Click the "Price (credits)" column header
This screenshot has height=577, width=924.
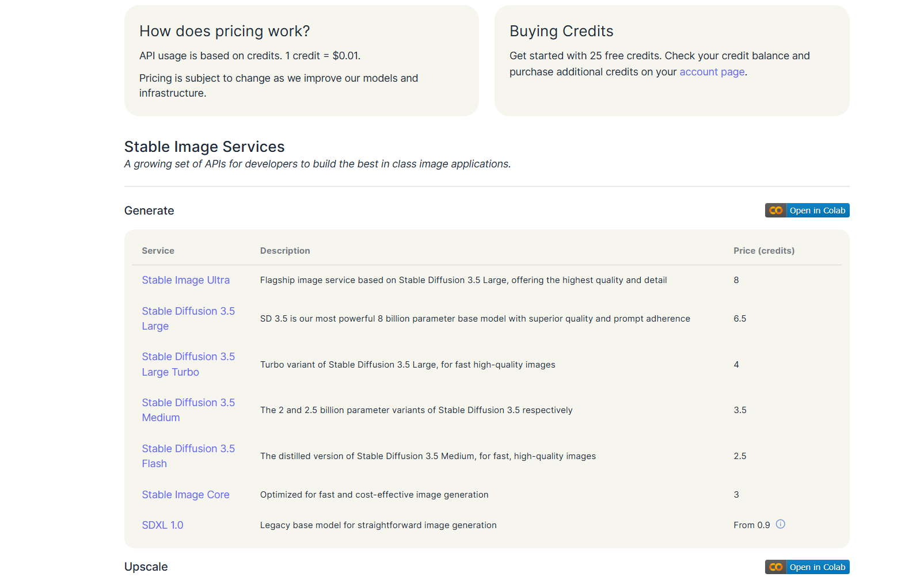764,251
